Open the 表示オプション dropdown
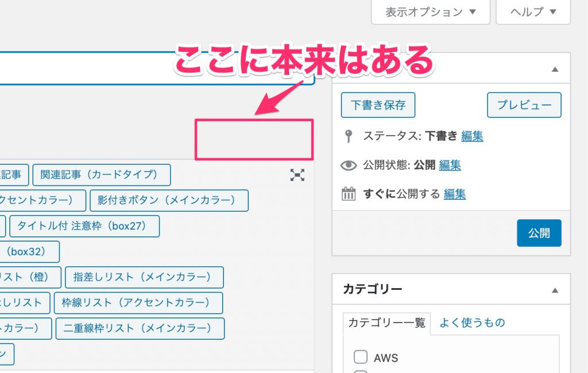The height and width of the screenshot is (373, 588). 430,12
